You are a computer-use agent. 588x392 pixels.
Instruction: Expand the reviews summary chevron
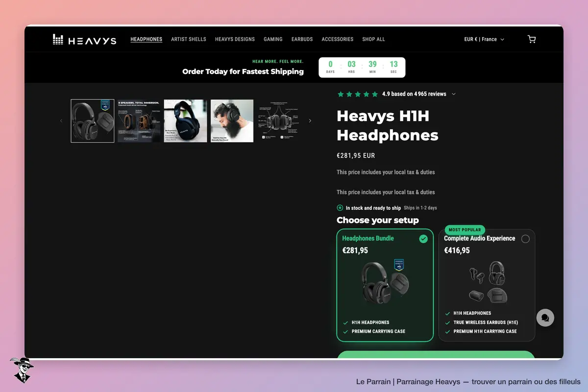coord(453,94)
